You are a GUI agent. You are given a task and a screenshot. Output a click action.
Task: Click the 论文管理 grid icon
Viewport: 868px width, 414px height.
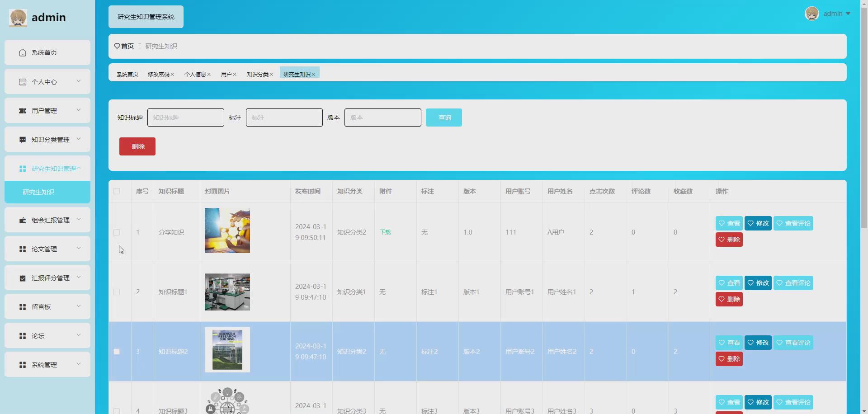[23, 249]
